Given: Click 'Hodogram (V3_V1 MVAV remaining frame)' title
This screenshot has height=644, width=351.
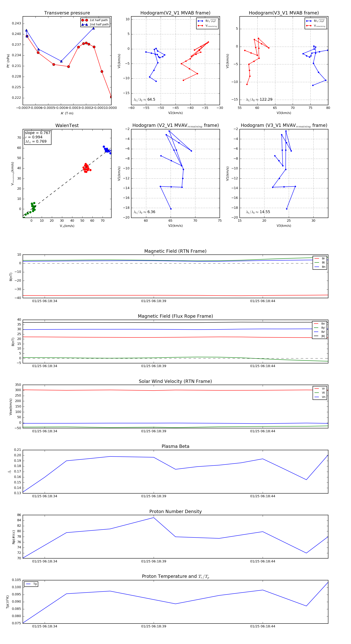Looking at the screenshot, I should pyautogui.click(x=284, y=125).
